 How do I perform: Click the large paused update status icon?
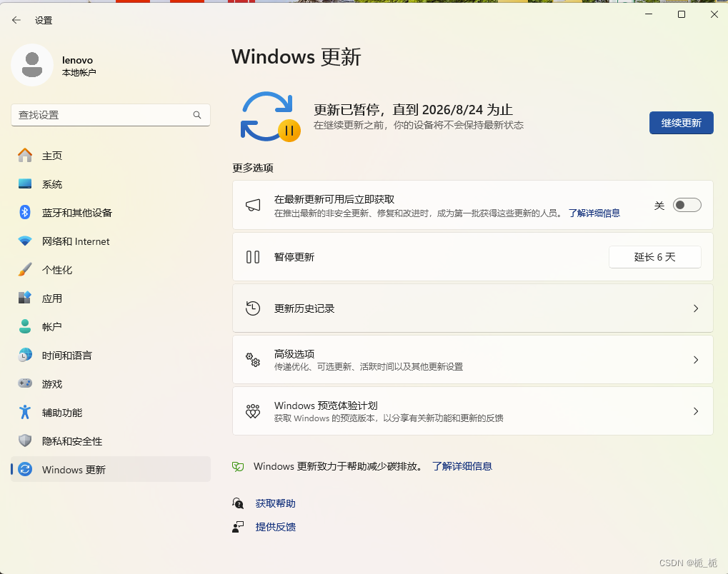pyautogui.click(x=271, y=117)
